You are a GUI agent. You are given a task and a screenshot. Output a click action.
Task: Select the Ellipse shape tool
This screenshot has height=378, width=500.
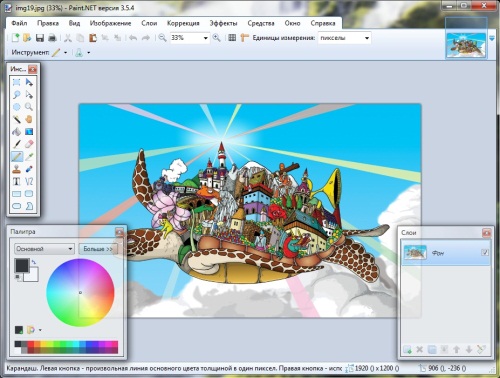[x=17, y=206]
